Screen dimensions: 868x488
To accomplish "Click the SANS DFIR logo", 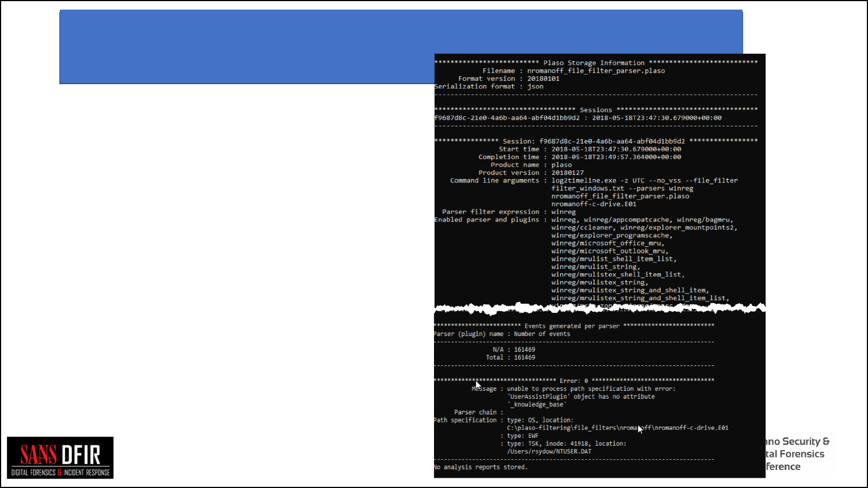I will point(60,457).
